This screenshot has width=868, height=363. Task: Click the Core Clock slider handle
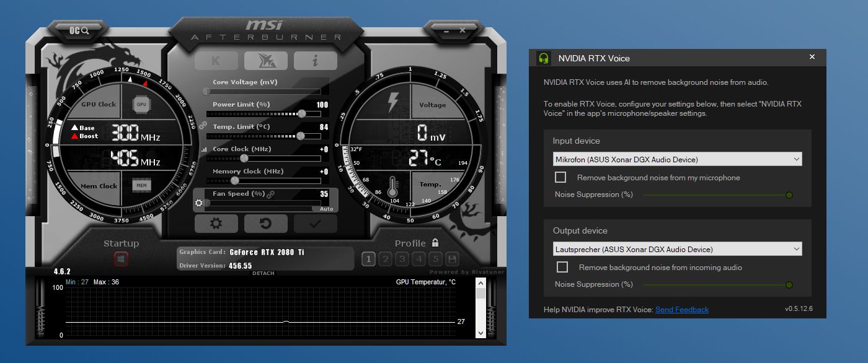coord(244,158)
